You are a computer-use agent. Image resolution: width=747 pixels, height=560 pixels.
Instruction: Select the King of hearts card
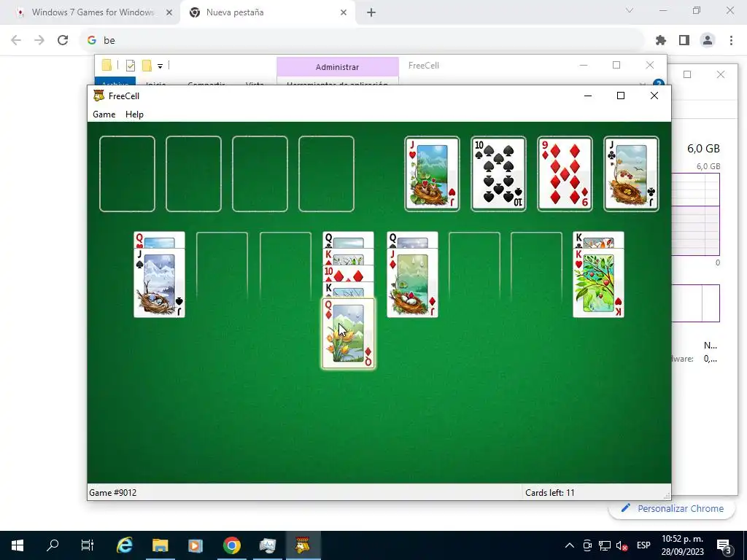[x=598, y=282]
